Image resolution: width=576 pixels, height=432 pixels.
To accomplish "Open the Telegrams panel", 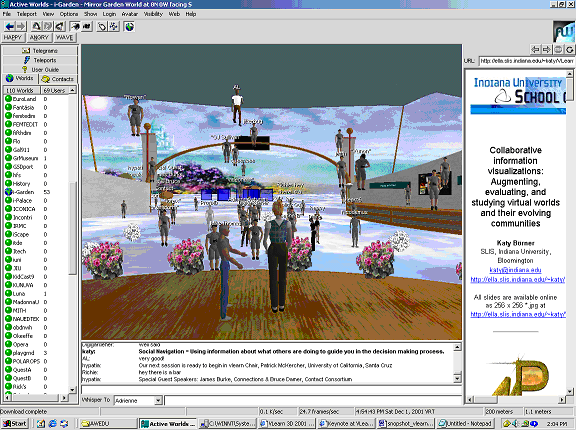I will click(x=40, y=51).
